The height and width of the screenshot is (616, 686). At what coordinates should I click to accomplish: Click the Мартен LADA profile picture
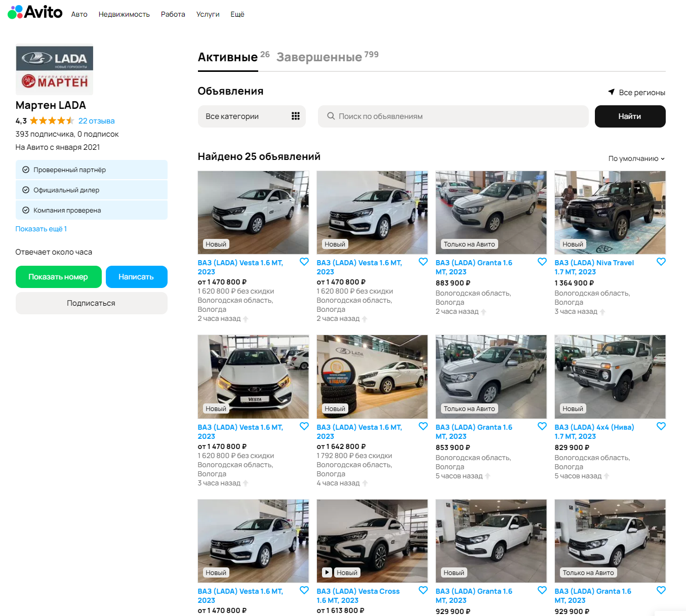[54, 70]
